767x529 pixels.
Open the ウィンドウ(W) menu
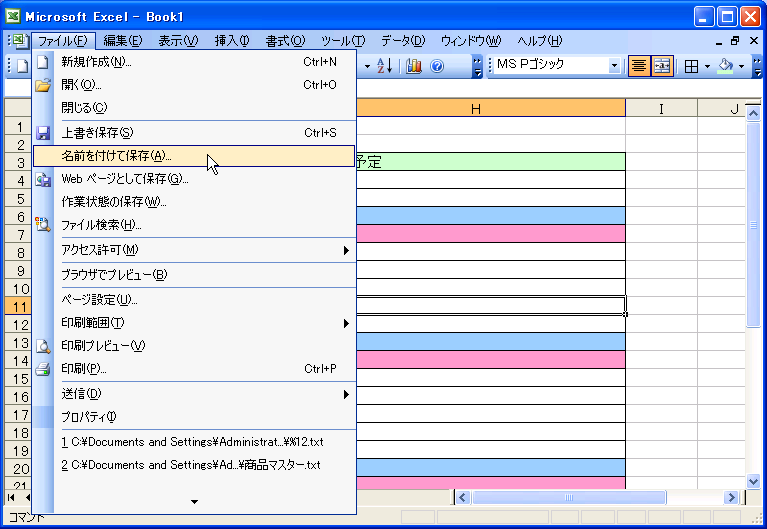pos(471,41)
